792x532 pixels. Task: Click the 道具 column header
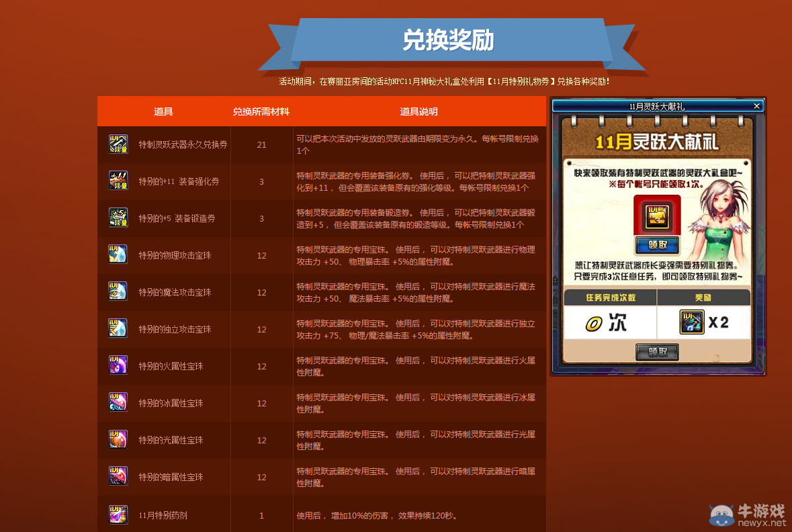(x=163, y=112)
